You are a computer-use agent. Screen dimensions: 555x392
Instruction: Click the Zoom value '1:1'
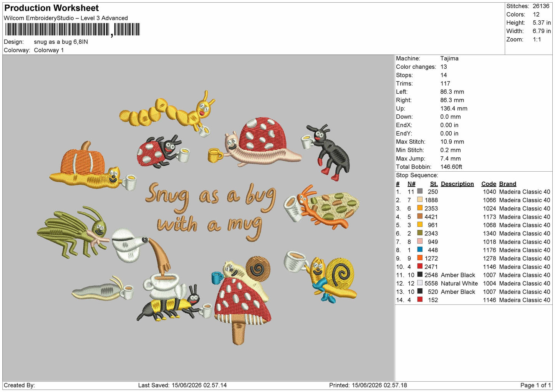[x=537, y=40]
